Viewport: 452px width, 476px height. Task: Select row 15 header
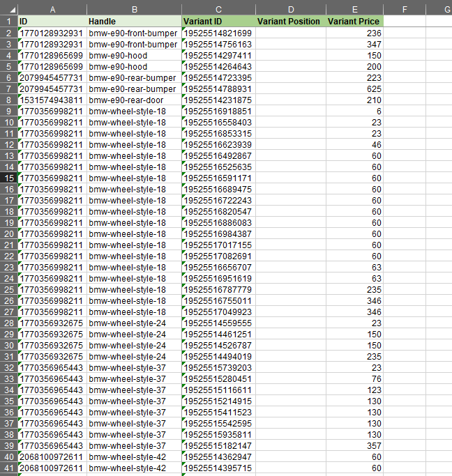click(x=9, y=178)
